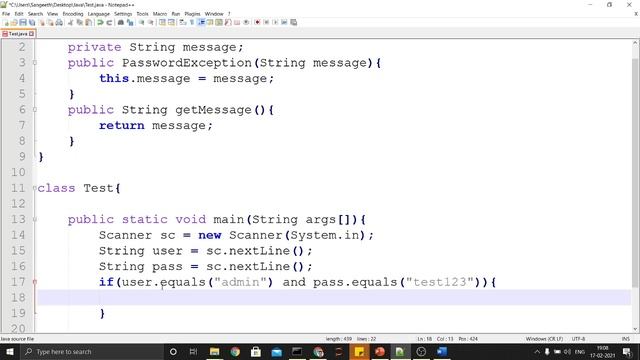Open the Plugins menu
The height and width of the screenshot is (360, 640).
coord(192,14)
